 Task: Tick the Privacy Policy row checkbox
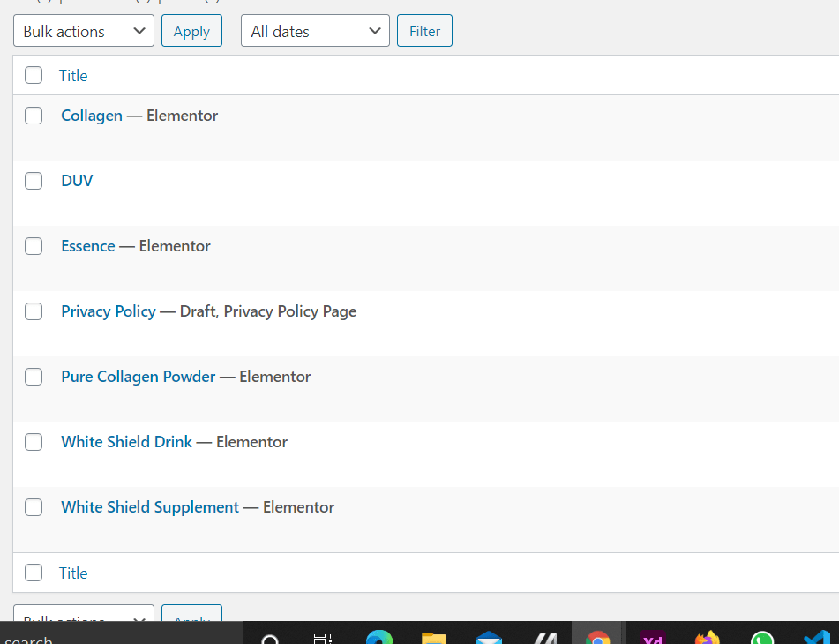(x=34, y=311)
